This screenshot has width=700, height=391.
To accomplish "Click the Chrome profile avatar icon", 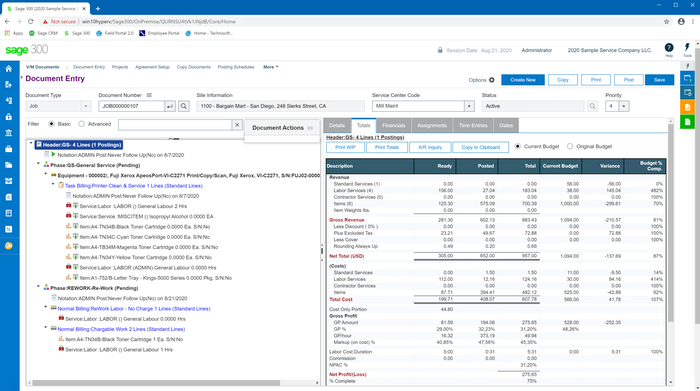I will [x=681, y=21].
